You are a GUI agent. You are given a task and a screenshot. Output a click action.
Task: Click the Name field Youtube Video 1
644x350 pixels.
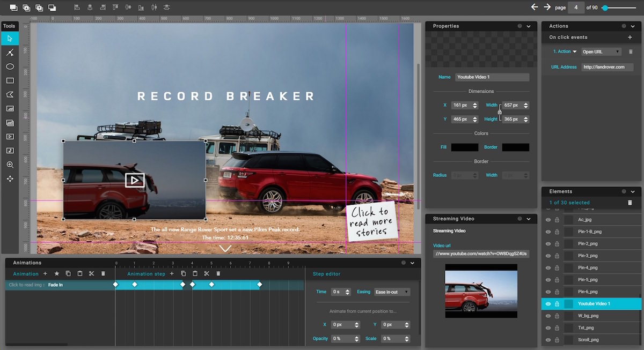pos(492,77)
